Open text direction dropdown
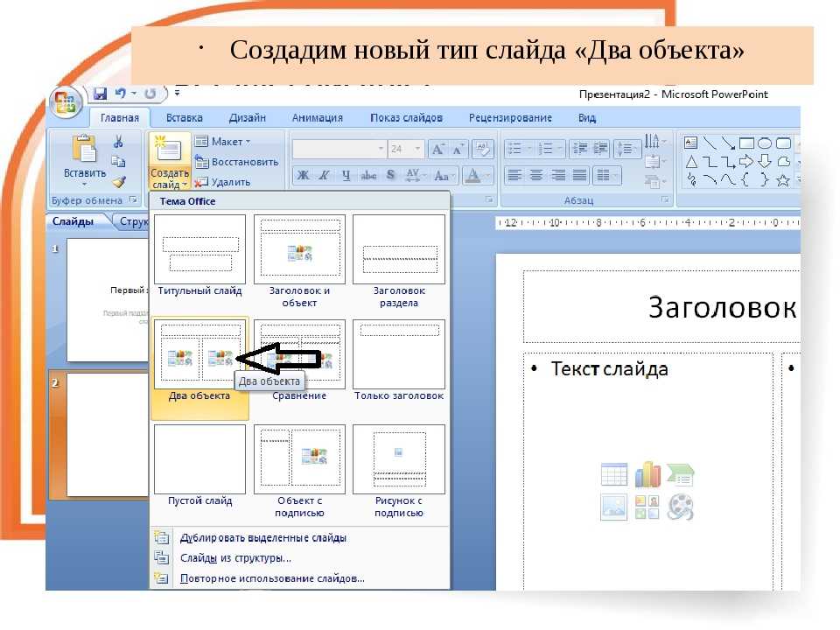 point(654,142)
